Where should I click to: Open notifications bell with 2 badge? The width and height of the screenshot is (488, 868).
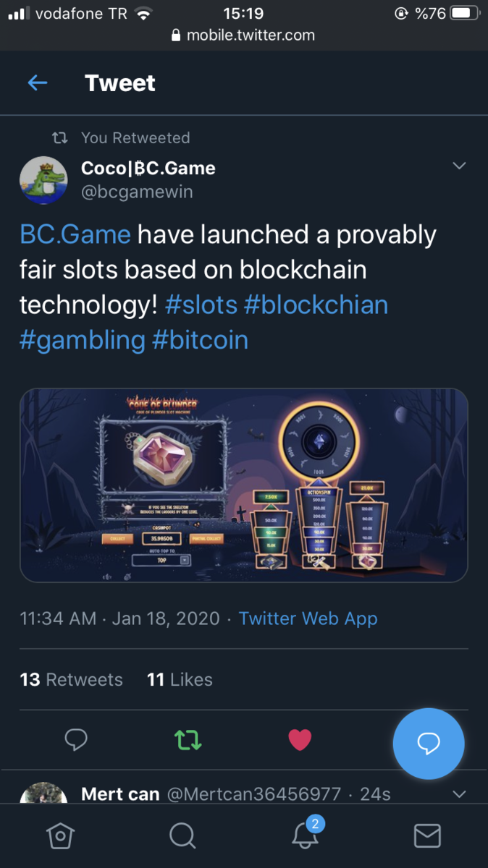point(306,835)
